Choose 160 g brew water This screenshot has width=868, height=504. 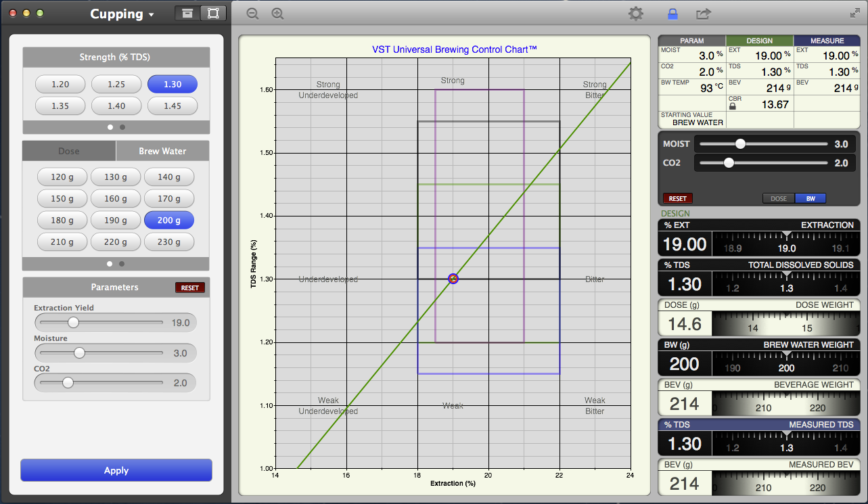[116, 199]
